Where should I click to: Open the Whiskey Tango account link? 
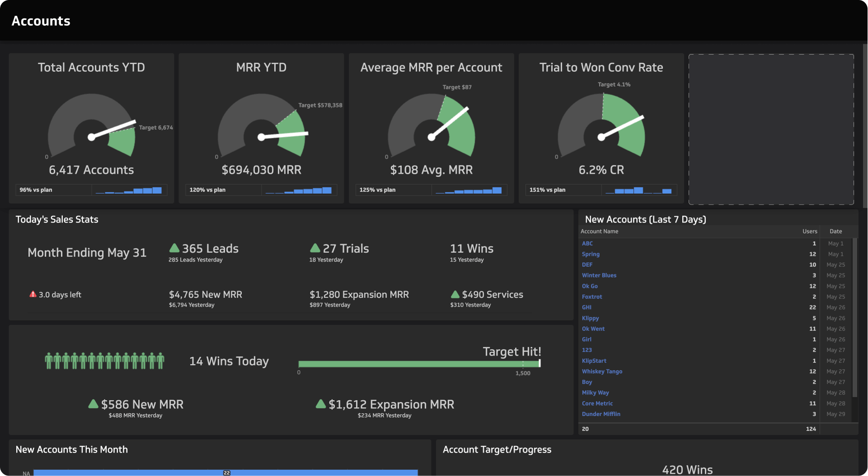tap(602, 371)
